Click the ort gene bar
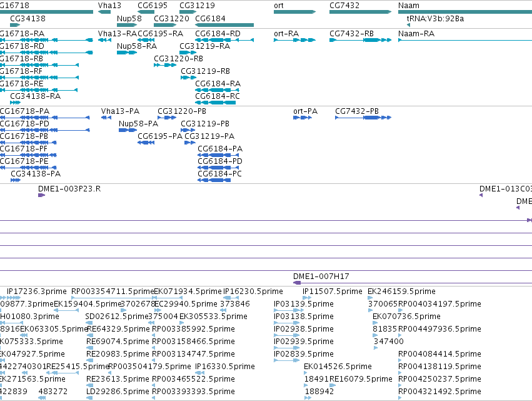The height and width of the screenshot is (401, 532). pyautogui.click(x=294, y=13)
